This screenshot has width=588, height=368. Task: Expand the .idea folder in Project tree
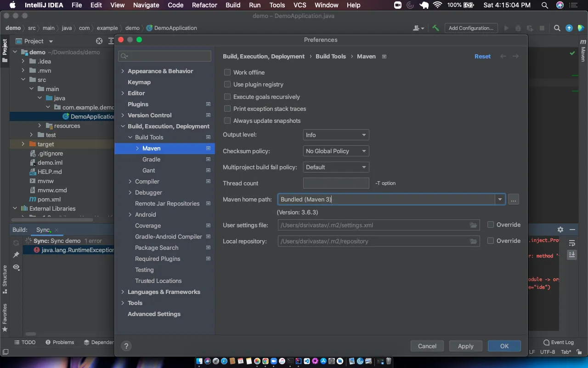pyautogui.click(x=23, y=61)
